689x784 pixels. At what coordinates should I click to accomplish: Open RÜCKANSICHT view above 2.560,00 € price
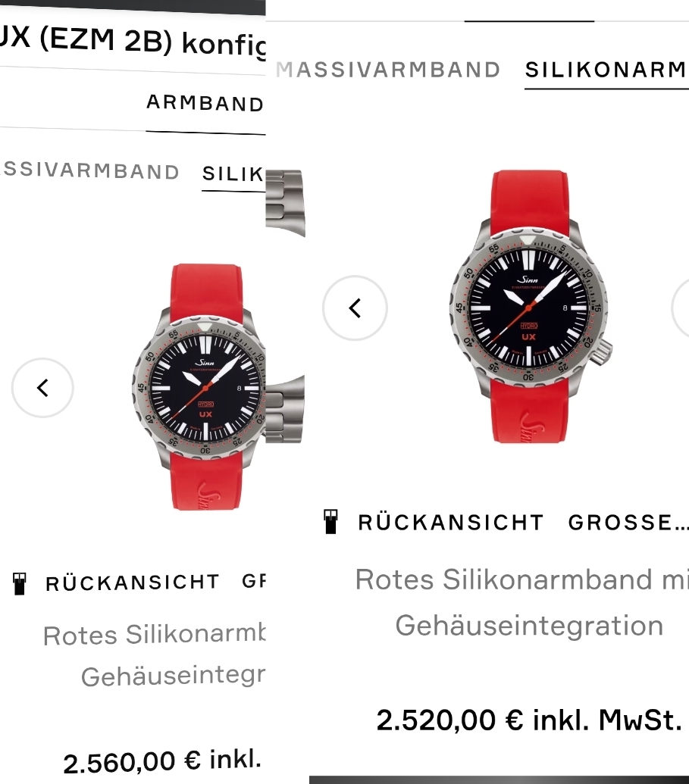click(x=133, y=583)
